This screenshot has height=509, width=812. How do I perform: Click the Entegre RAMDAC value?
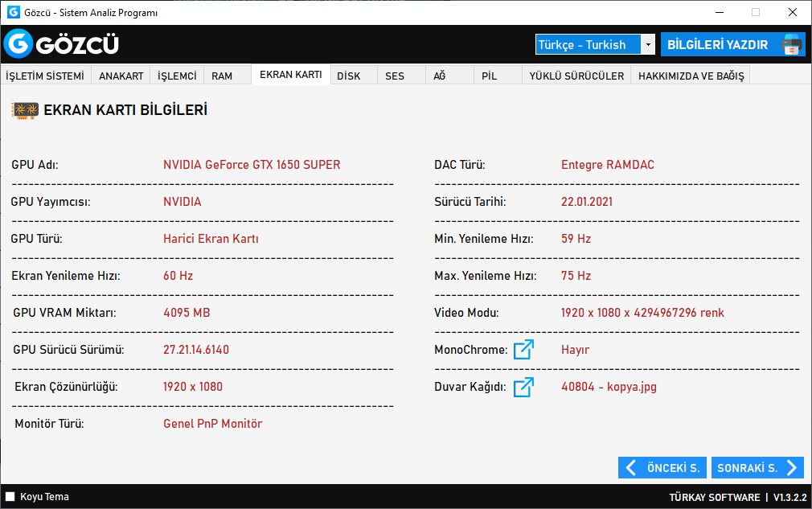pos(608,165)
